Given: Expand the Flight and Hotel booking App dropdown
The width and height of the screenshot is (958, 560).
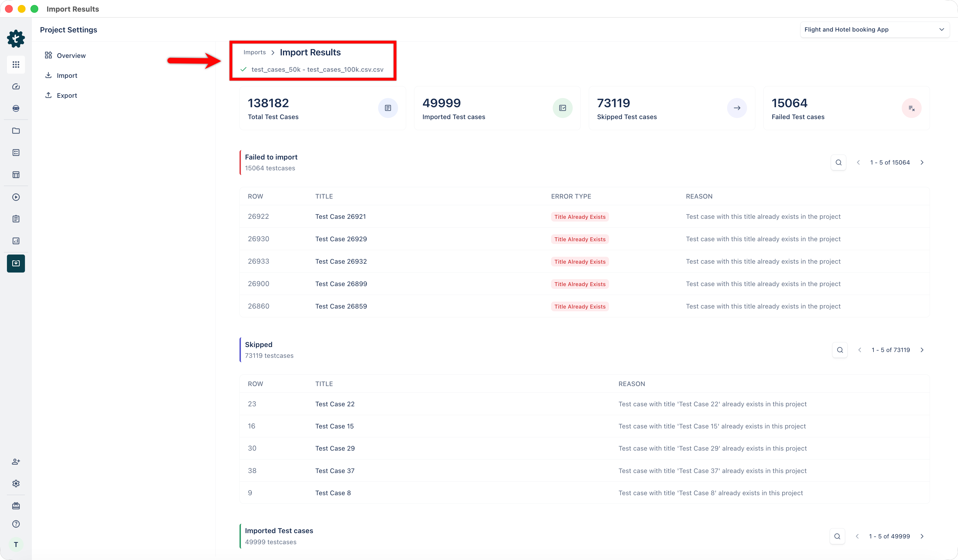Looking at the screenshot, I should (x=874, y=30).
